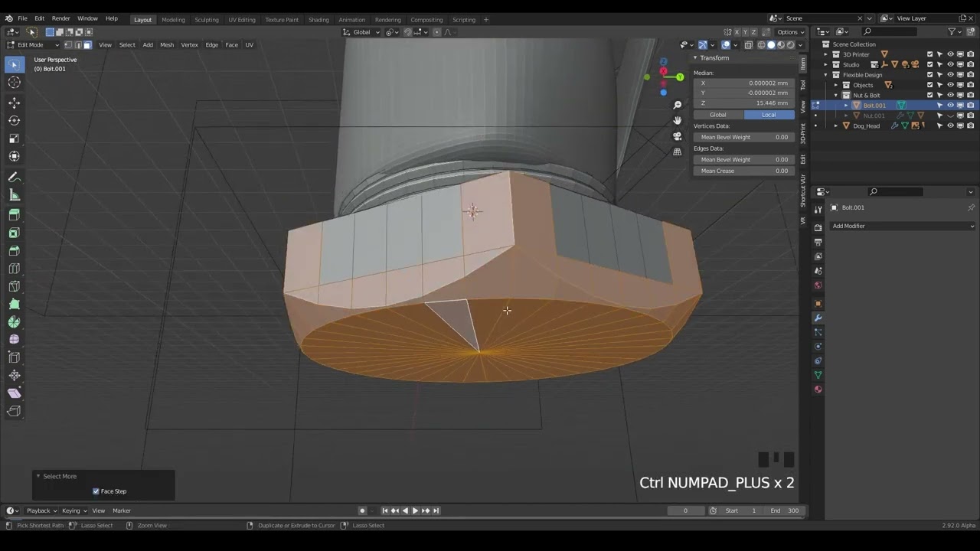Collapse the Flexible Design collection
The width and height of the screenshot is (980, 551).
[825, 75]
